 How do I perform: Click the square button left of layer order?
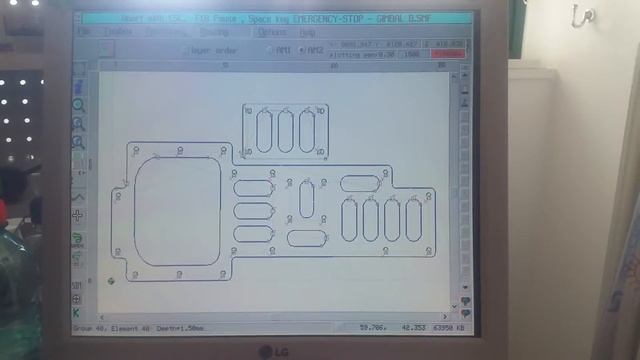[x=106, y=49]
